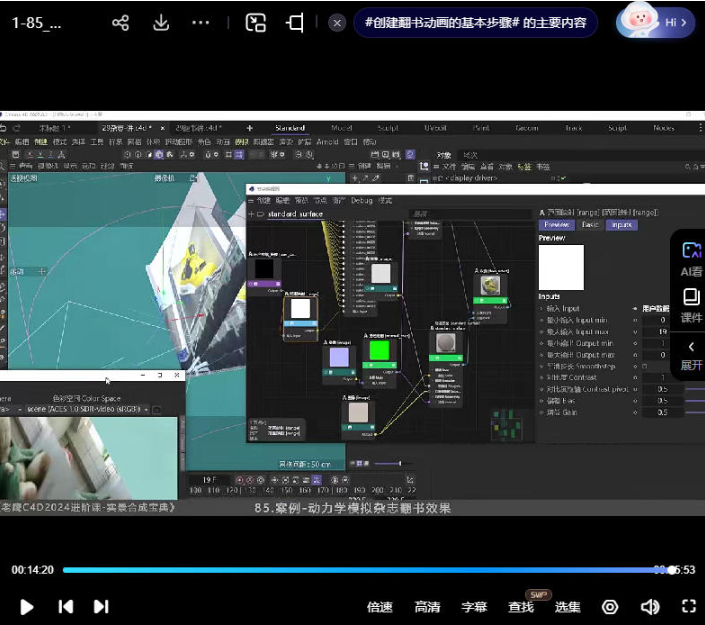705x625 pixels.
Task: Click the 查找 search button
Action: [x=521, y=607]
